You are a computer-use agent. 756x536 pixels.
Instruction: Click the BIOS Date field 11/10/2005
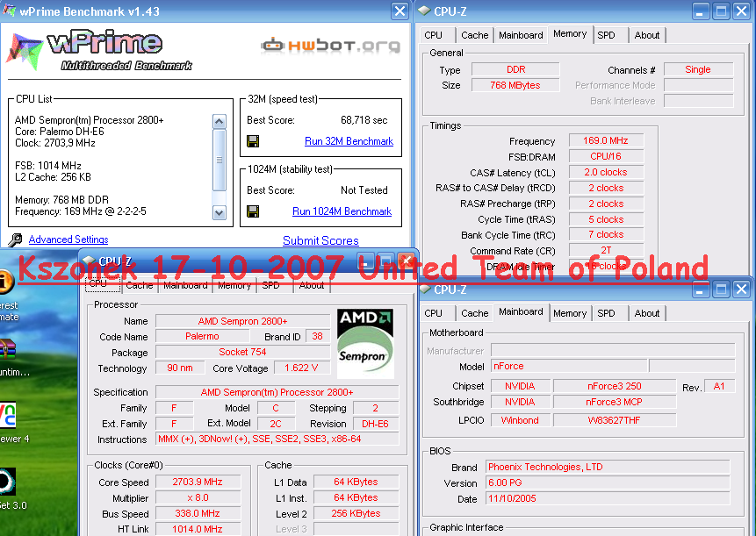click(x=608, y=499)
